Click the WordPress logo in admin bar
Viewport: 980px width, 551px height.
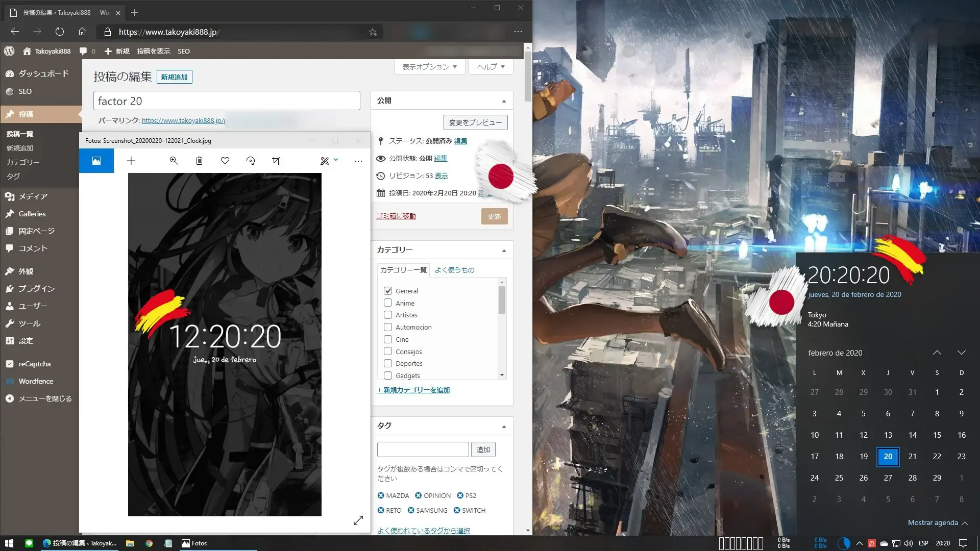[9, 51]
